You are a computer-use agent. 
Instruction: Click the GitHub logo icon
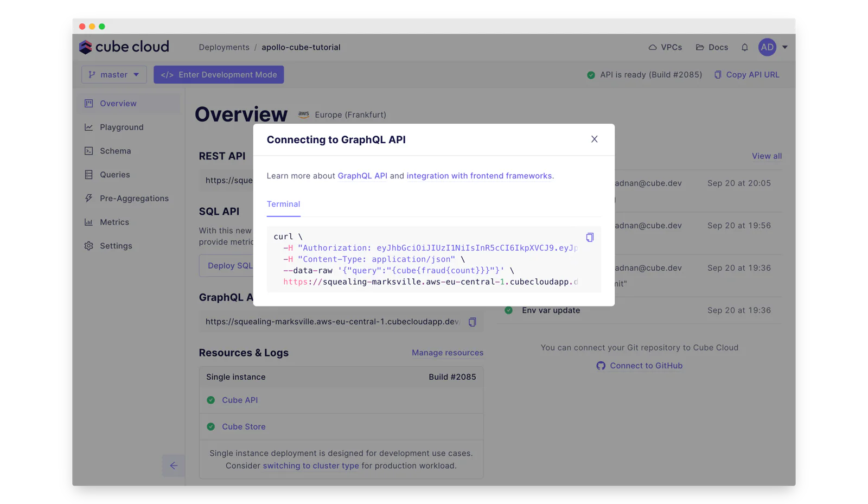[601, 366]
